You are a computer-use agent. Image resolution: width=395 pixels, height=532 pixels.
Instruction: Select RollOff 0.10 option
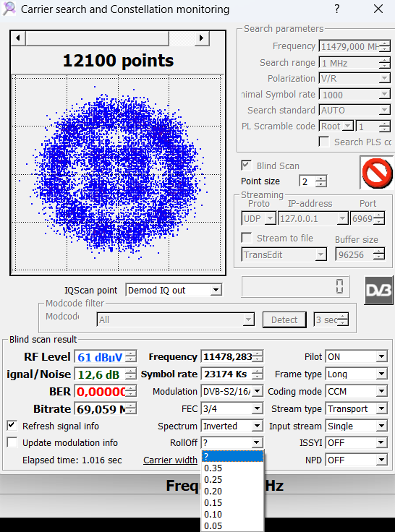point(232,515)
